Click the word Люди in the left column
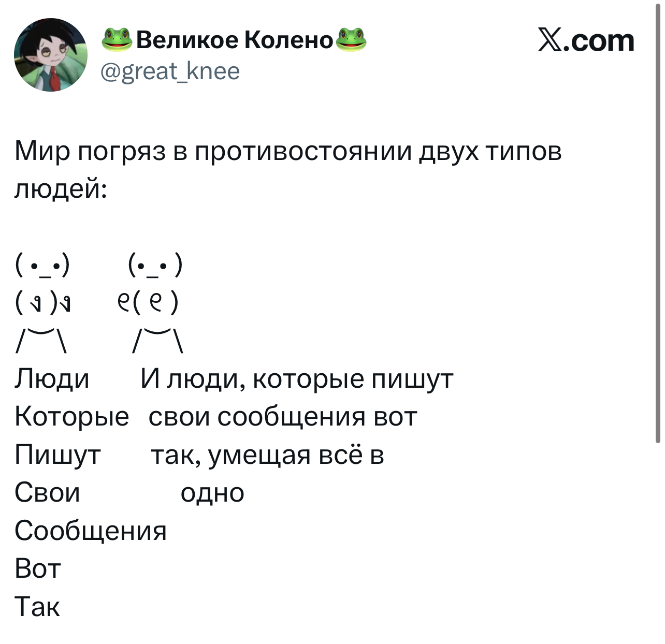This screenshot has width=665, height=644. coord(52,378)
